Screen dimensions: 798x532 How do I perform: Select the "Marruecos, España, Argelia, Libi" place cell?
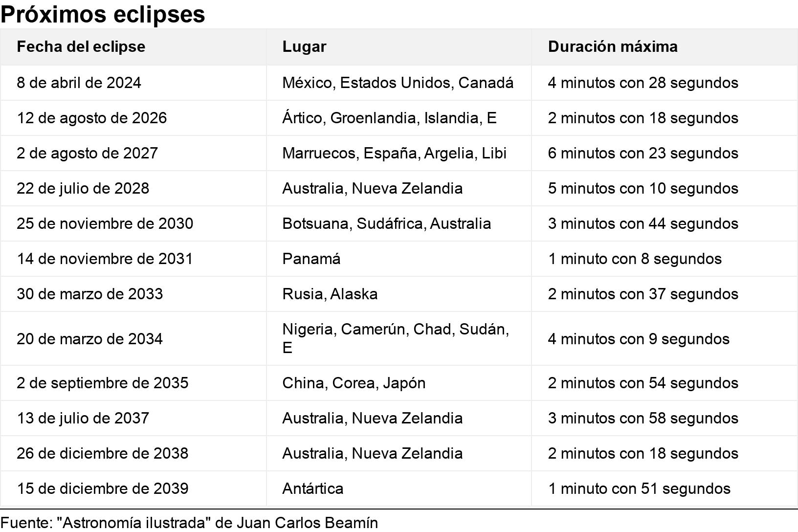point(394,153)
